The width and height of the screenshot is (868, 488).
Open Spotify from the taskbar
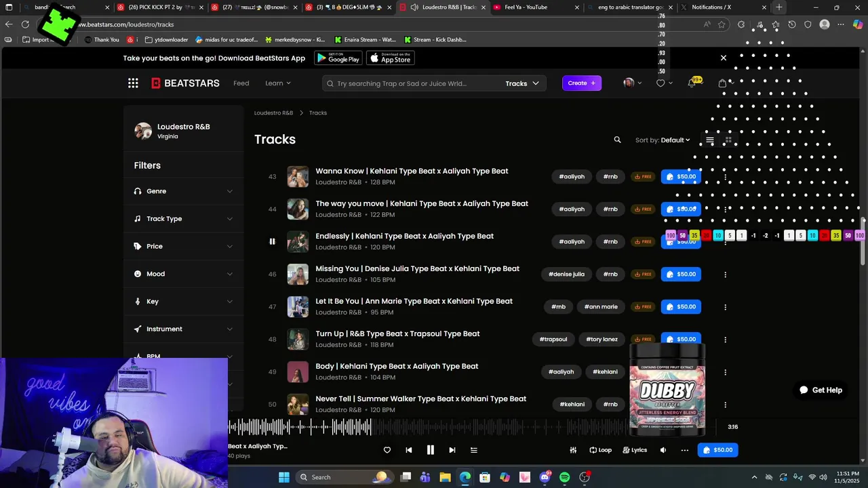564,477
